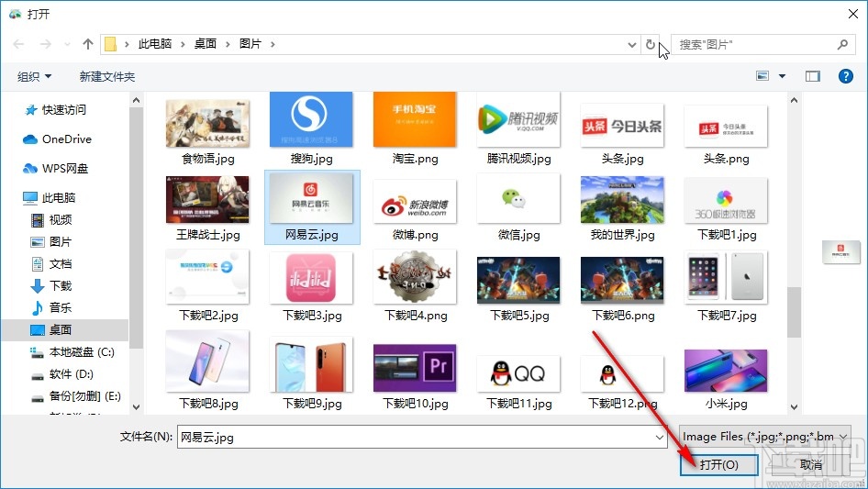Select the 下载吧2.jpg file

click(x=207, y=285)
